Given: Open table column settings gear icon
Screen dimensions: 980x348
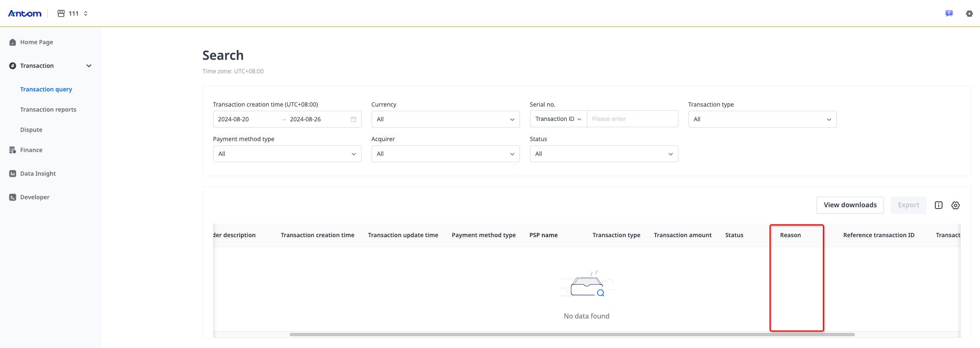Looking at the screenshot, I should (x=956, y=205).
